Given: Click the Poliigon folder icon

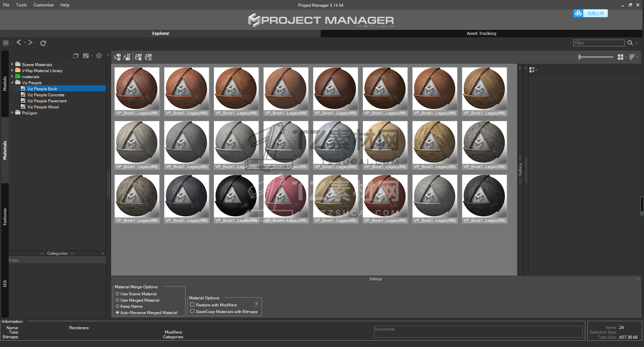Looking at the screenshot, I should 18,113.
